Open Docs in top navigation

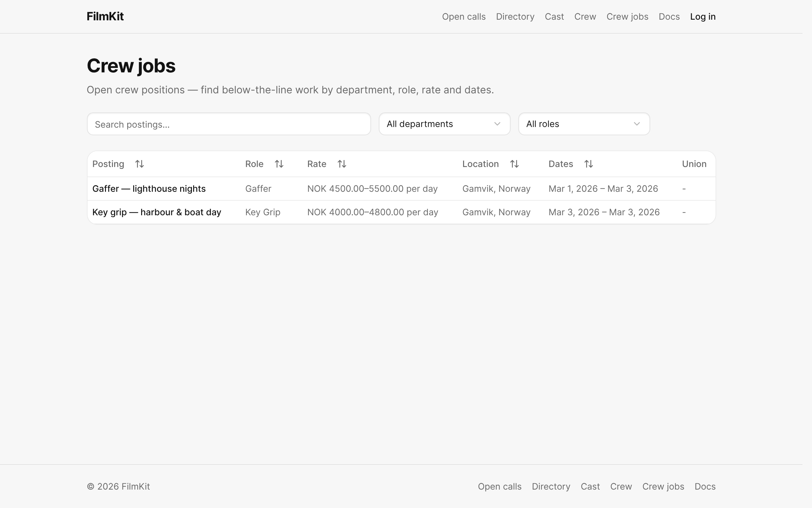[x=669, y=17]
